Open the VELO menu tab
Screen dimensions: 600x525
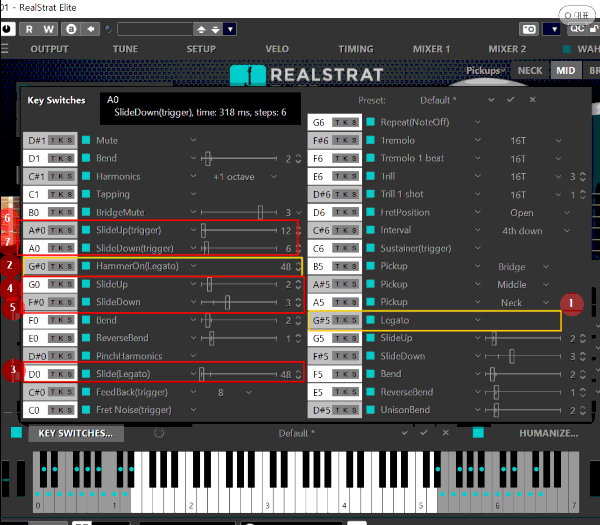pos(277,49)
